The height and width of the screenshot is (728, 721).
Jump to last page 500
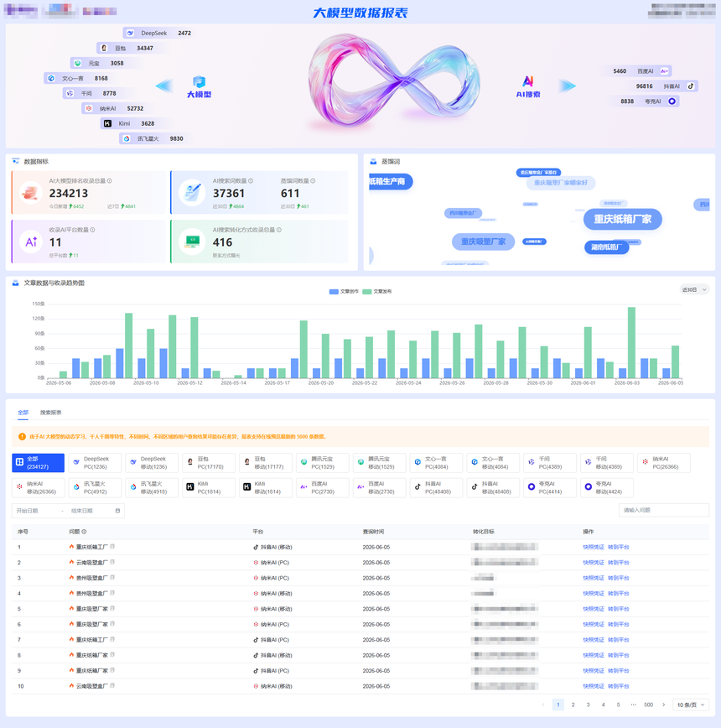coord(649,705)
